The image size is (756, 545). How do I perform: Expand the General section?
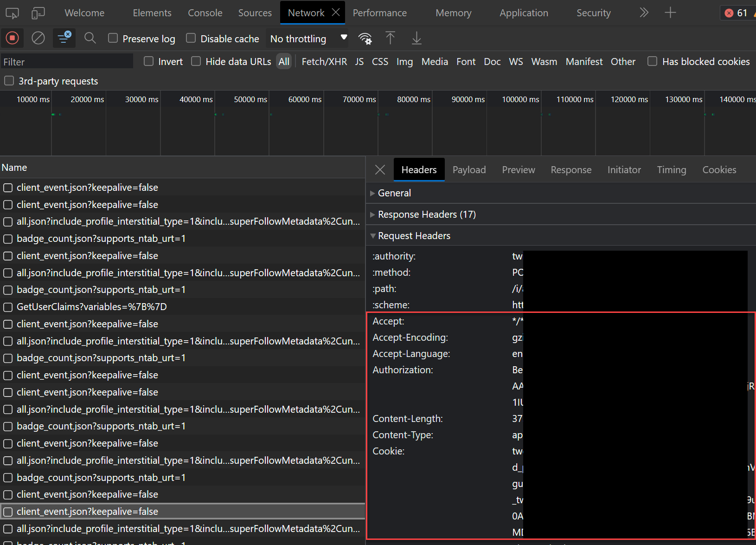click(x=394, y=193)
